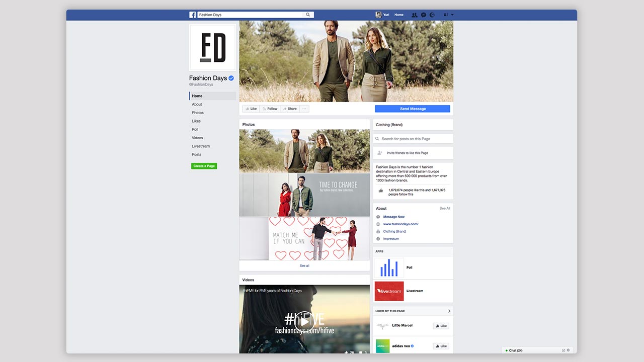644x362 pixels.
Task: Click the green Create a Page button
Action: tap(204, 166)
